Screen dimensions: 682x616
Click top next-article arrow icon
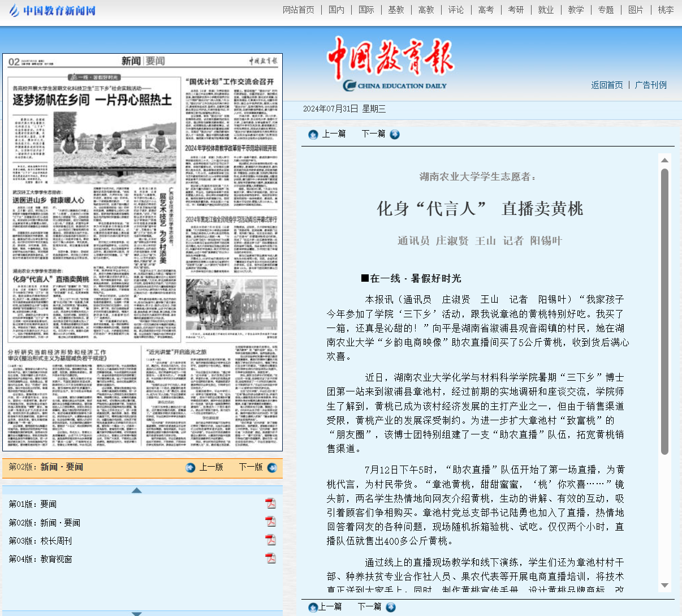point(395,134)
